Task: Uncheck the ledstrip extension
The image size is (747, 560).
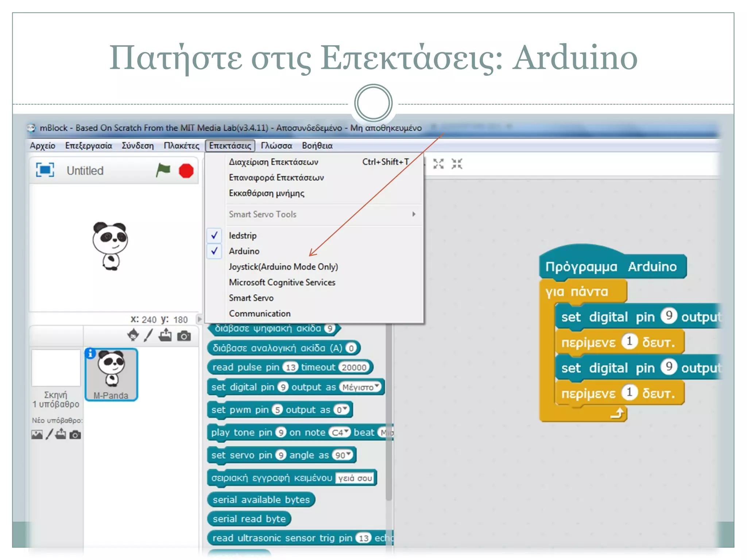Action: (x=243, y=236)
